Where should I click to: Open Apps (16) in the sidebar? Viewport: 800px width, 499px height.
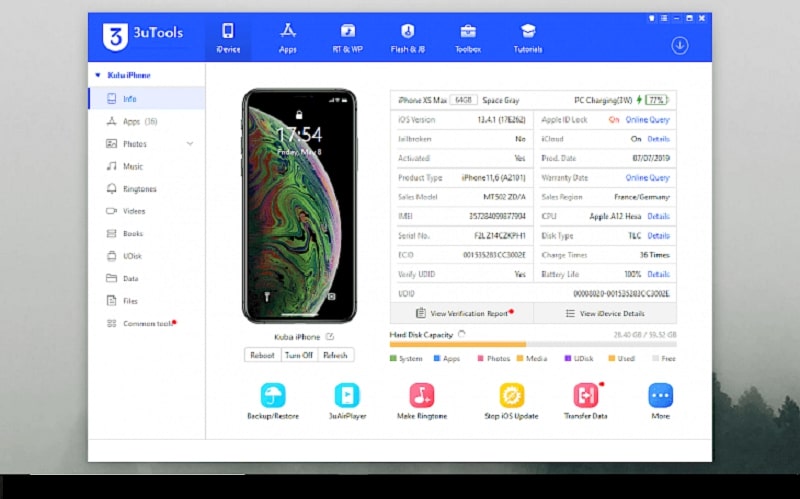coord(147,121)
